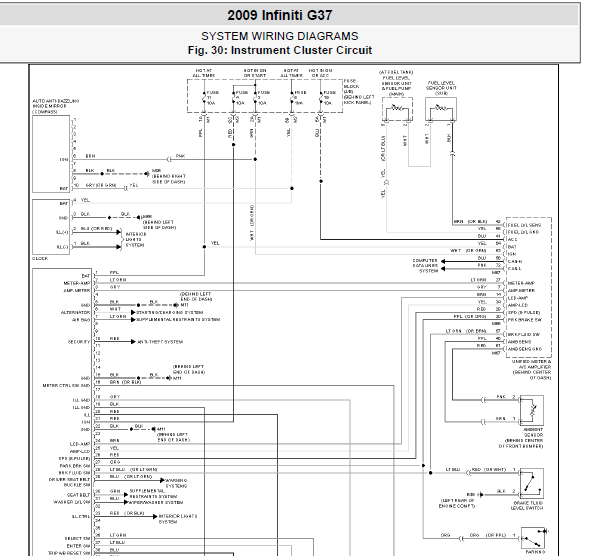Select 'BRAKE FLUID LEVEL SWITCH' label
The image size is (594, 556).
[527, 506]
